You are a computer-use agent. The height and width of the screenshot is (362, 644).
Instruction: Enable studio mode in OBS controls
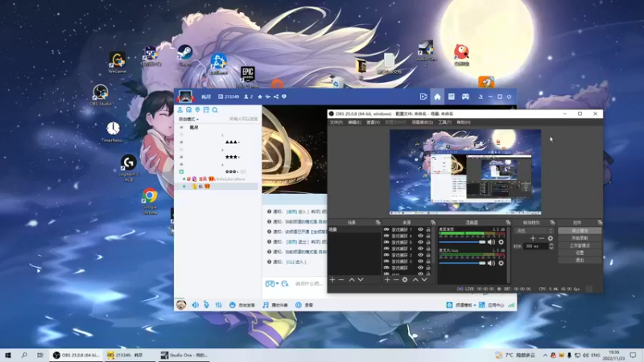tap(580, 245)
